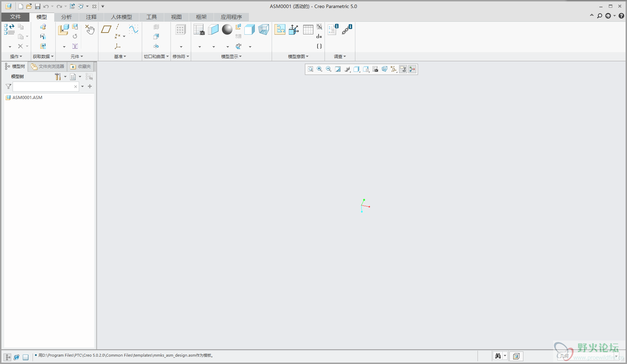Image resolution: width=627 pixels, height=364 pixels.
Task: Create a new file from quick access toolbar
Action: click(21, 6)
